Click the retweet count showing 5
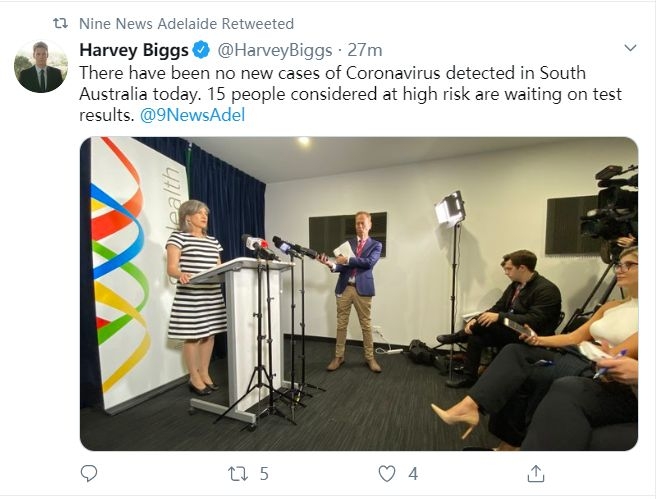This screenshot has height=499, width=660. 264,474
